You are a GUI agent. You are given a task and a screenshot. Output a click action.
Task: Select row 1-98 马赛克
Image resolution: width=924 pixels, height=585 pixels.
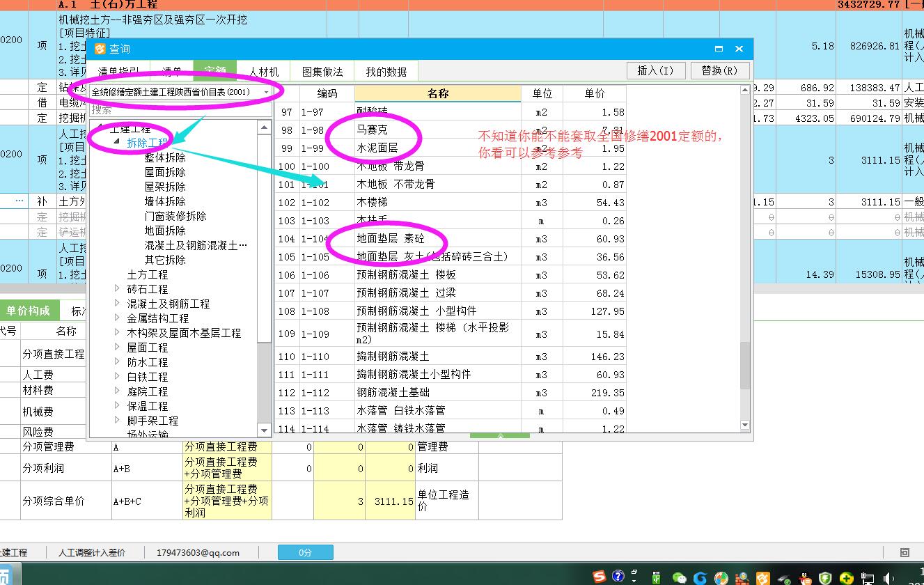coord(451,130)
